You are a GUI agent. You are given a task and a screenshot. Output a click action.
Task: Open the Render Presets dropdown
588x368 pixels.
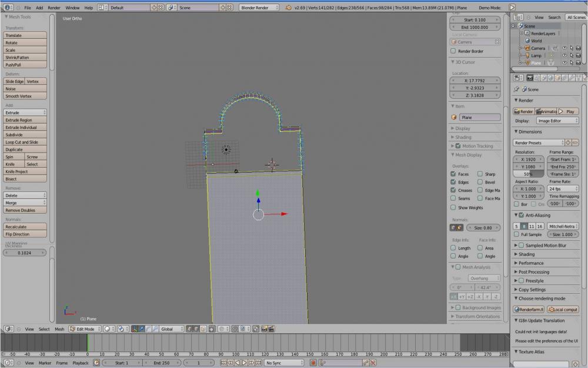(539, 142)
